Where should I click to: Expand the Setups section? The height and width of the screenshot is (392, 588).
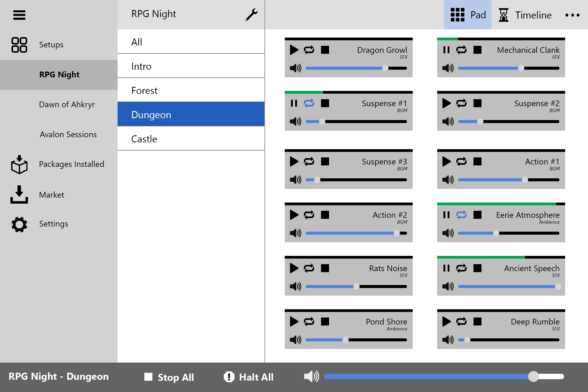coord(51,45)
